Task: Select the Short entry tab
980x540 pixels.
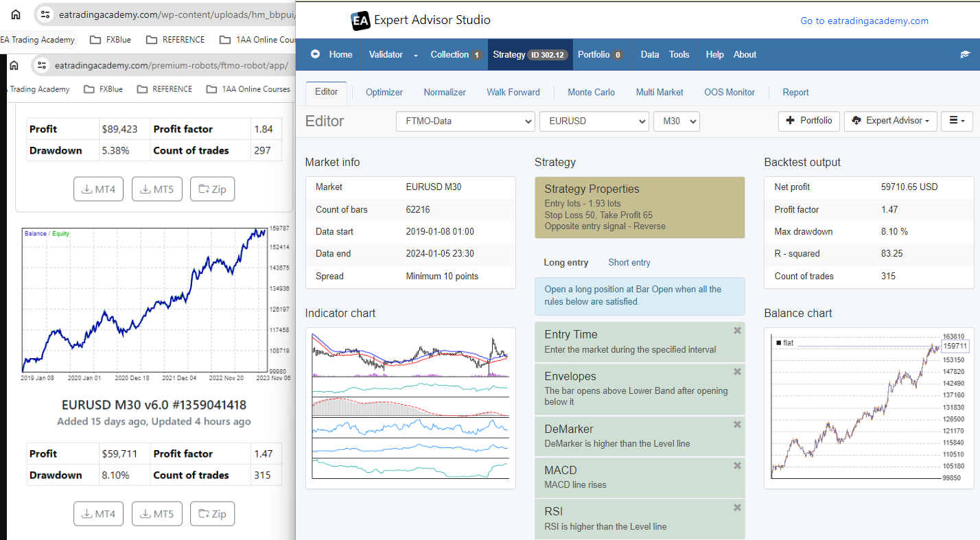Action: click(x=629, y=263)
